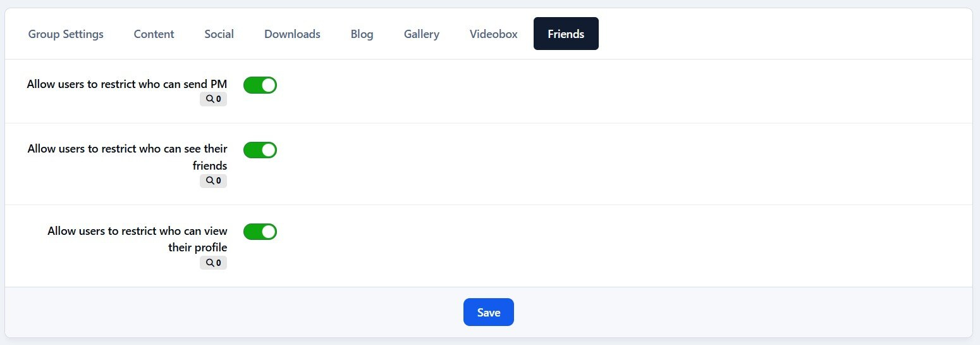
Task: Toggle off restricting who can see friends
Action: click(260, 150)
